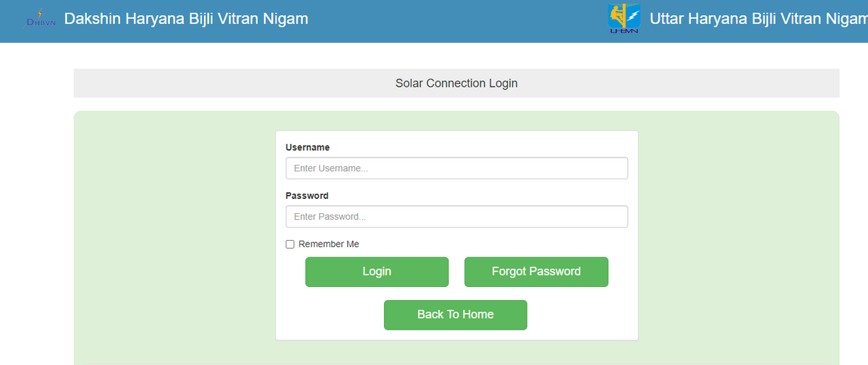This screenshot has height=365, width=868.
Task: Click the small DHBVN text under logo
Action: 39,22
